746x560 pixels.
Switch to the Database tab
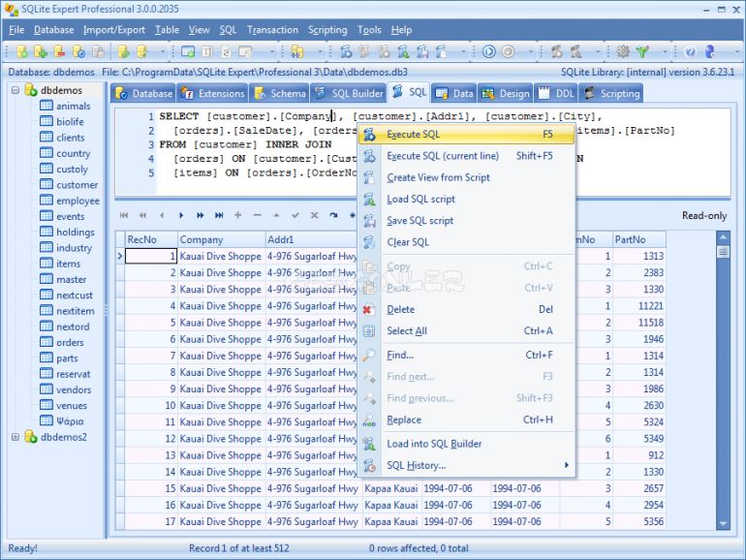(143, 93)
